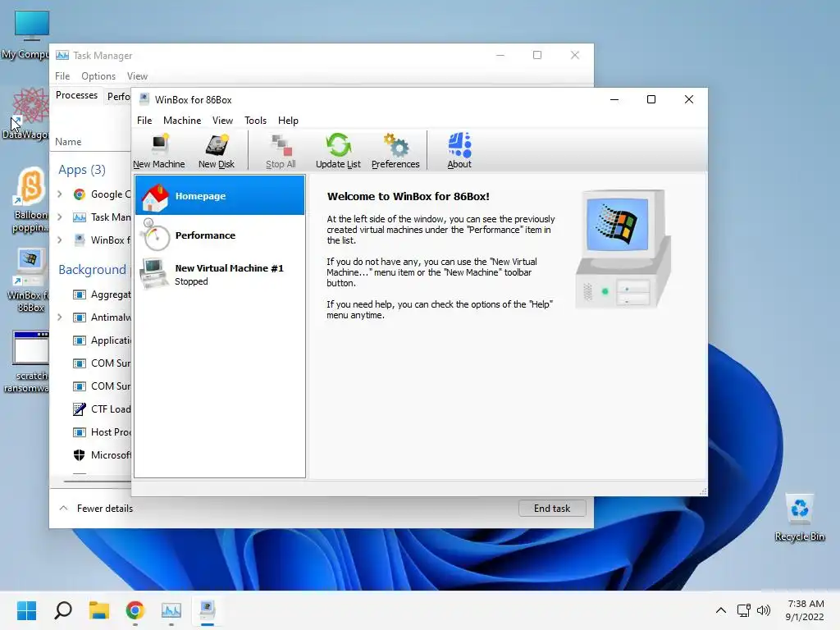Open Task Manager's File menu
The width and height of the screenshot is (840, 630).
(62, 76)
